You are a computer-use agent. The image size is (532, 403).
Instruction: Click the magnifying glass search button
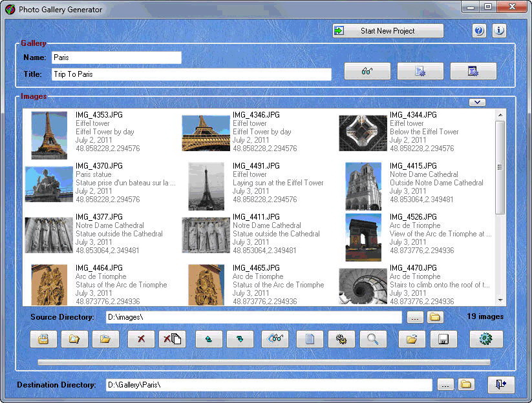[373, 339]
